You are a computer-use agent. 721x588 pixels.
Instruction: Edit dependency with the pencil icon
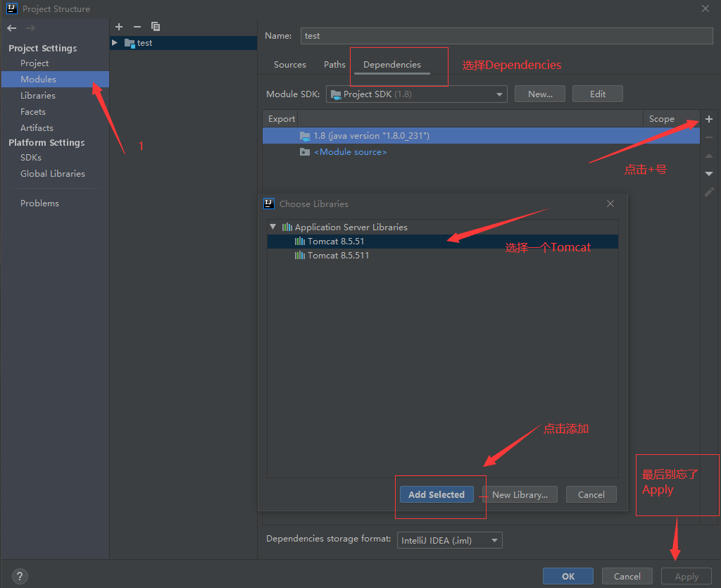pos(709,192)
